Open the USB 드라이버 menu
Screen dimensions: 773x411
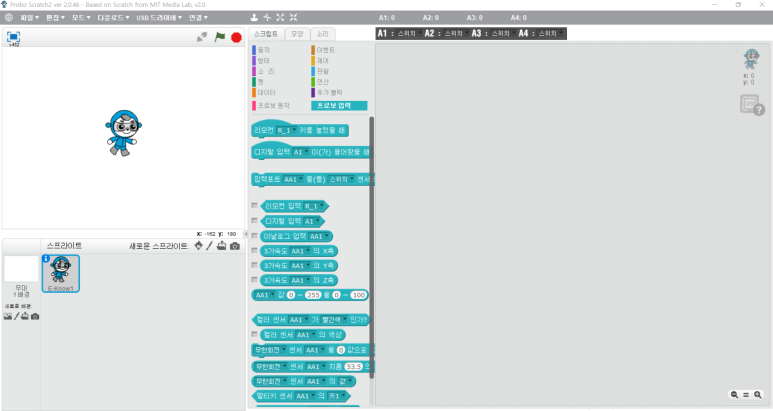(x=159, y=18)
